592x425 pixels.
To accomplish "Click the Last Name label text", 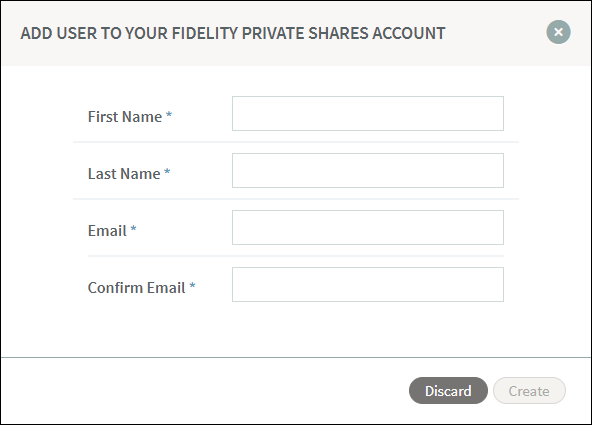I will tap(124, 174).
